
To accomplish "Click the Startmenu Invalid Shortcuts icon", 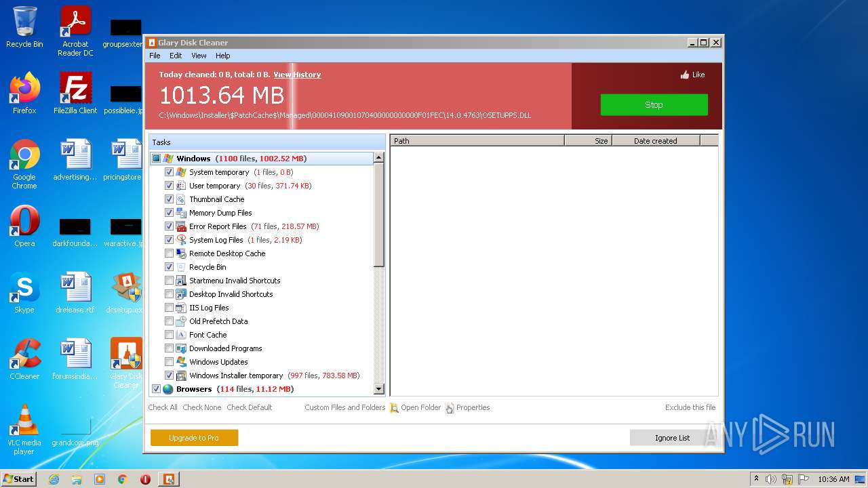I will coord(181,281).
